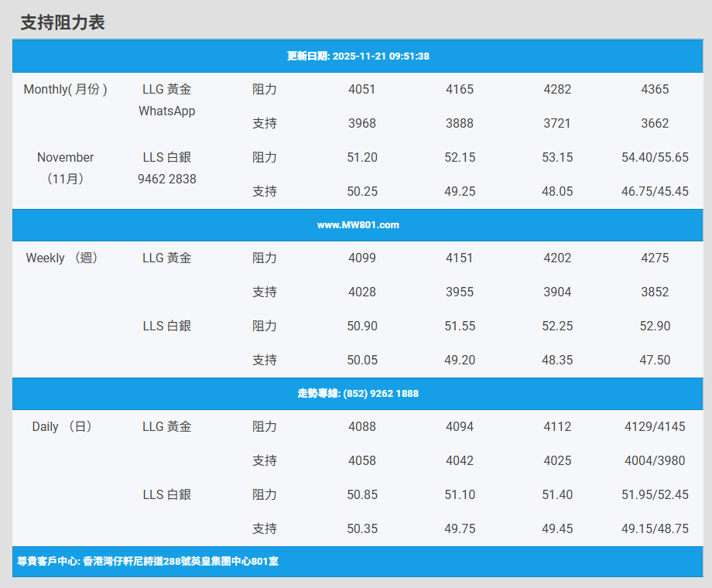Select the November (11月) label
712x588 pixels.
(x=66, y=168)
